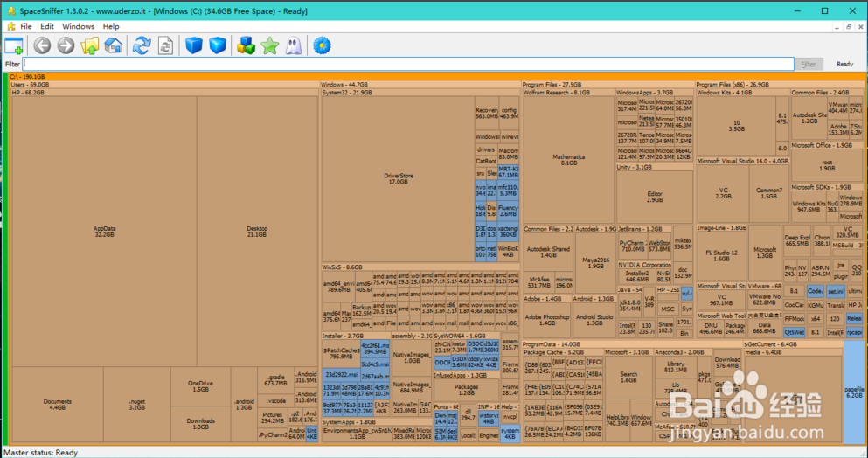Open the Windows menu
The width and height of the screenshot is (868, 458).
pos(78,26)
